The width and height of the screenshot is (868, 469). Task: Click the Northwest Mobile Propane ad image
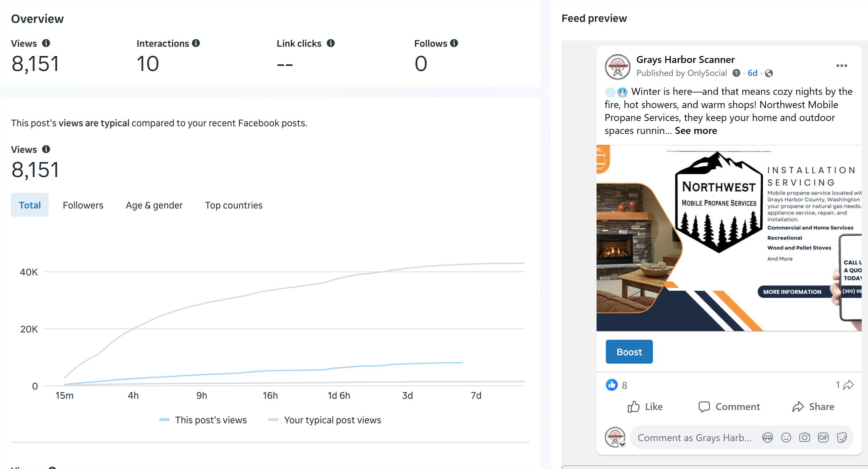coord(728,238)
